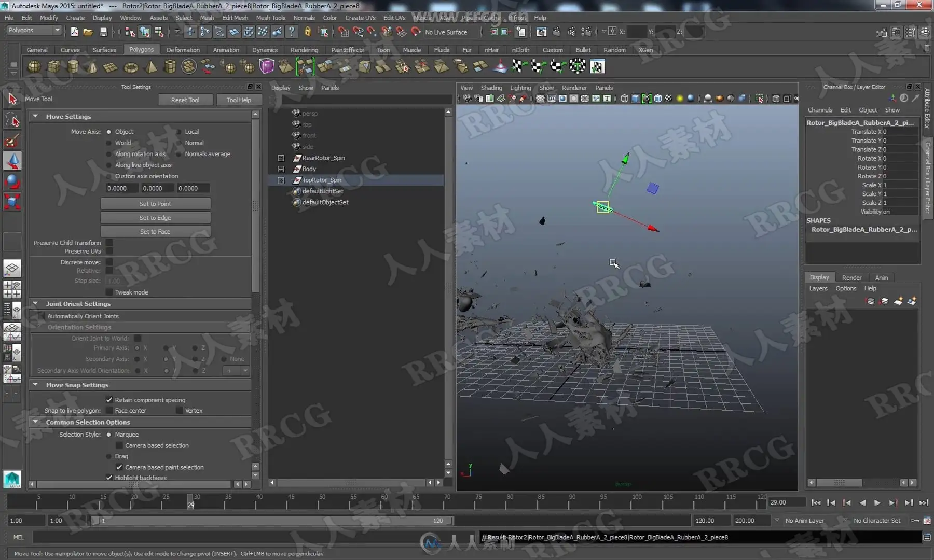Viewport: 934px width, 560px height.
Task: Select the Scale tool (red cube) in toolbox
Action: click(x=12, y=201)
